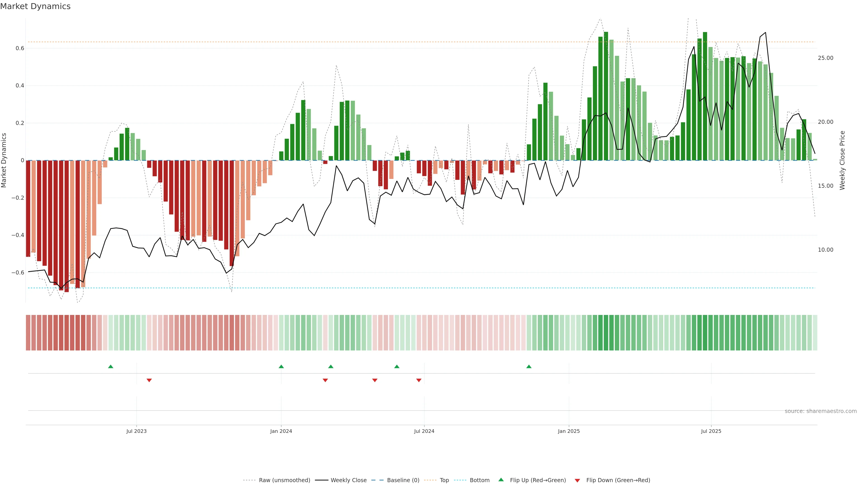Toggle the Baseline (0) legend entry

(x=403, y=480)
